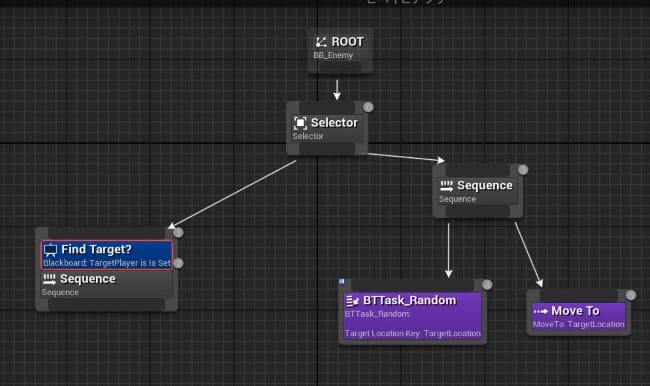Click the output pin under the right Sequence node

point(478,211)
